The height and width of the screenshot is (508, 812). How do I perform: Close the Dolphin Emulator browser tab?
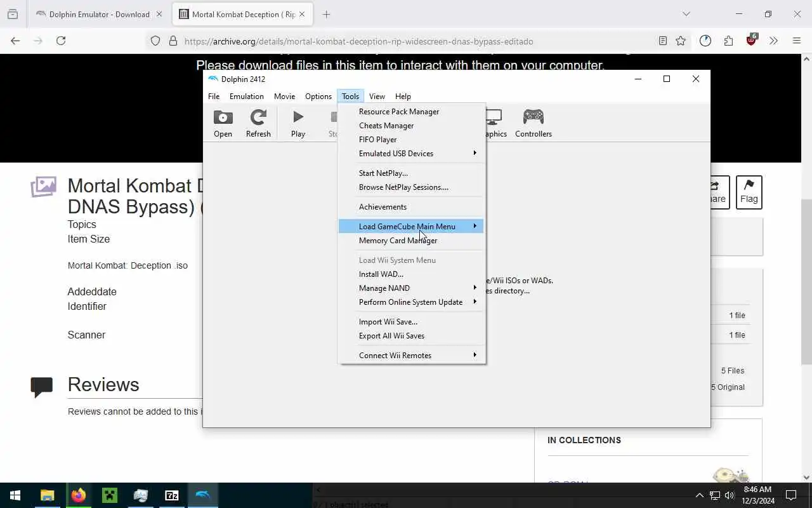click(159, 14)
